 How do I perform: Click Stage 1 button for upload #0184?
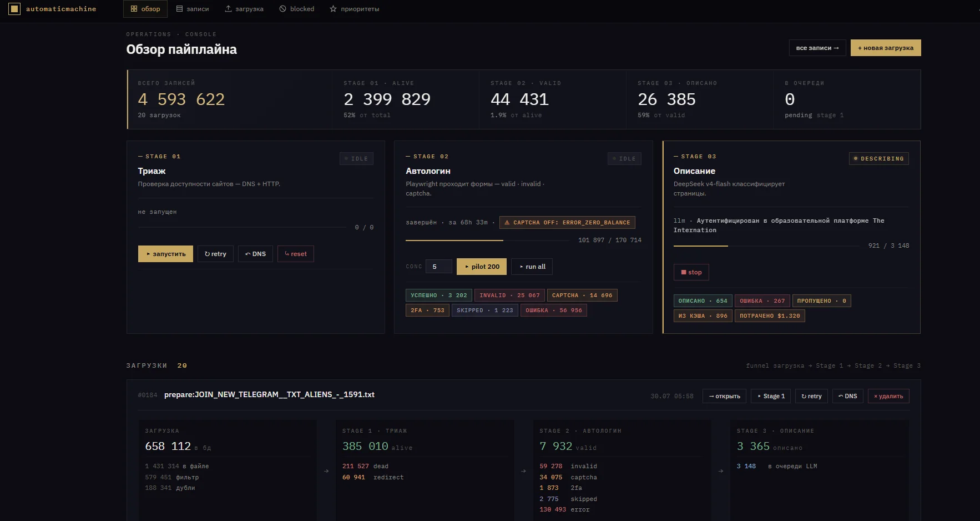pyautogui.click(x=771, y=396)
